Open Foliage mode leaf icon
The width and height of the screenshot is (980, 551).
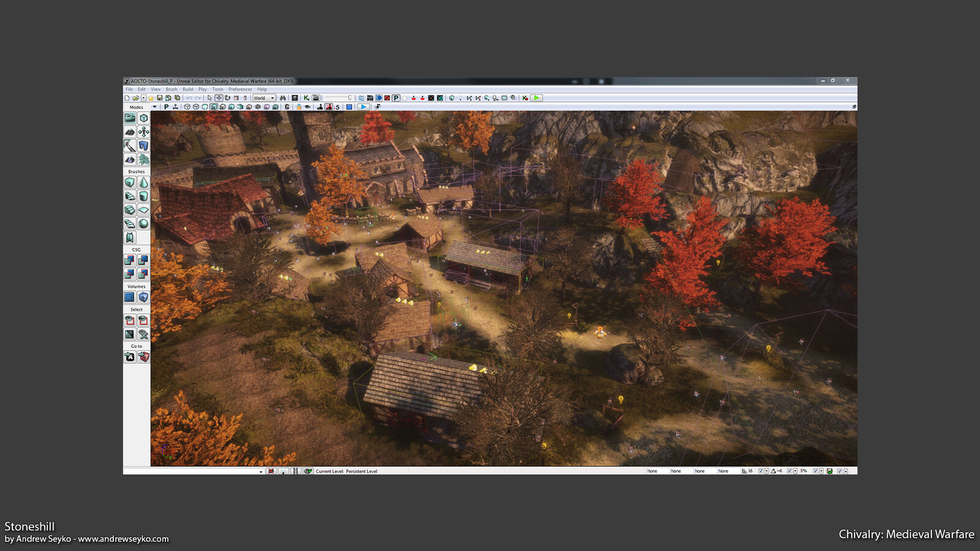pyautogui.click(x=143, y=159)
